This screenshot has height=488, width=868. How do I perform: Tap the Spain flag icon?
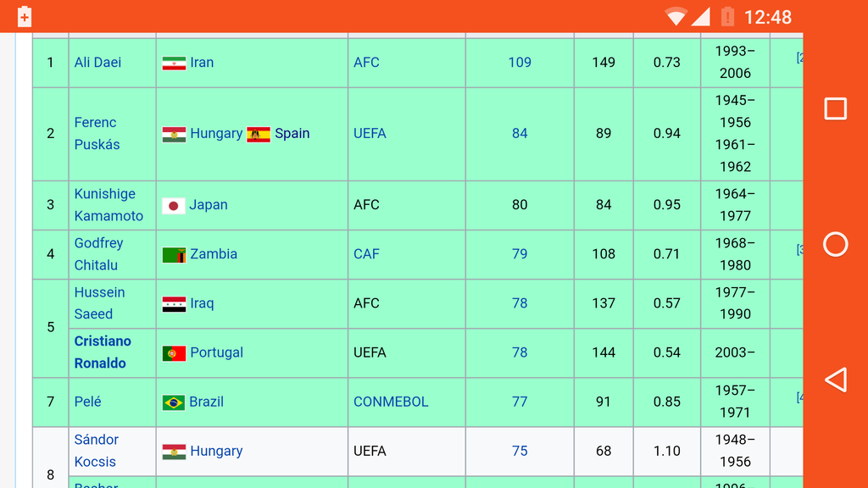tap(259, 135)
